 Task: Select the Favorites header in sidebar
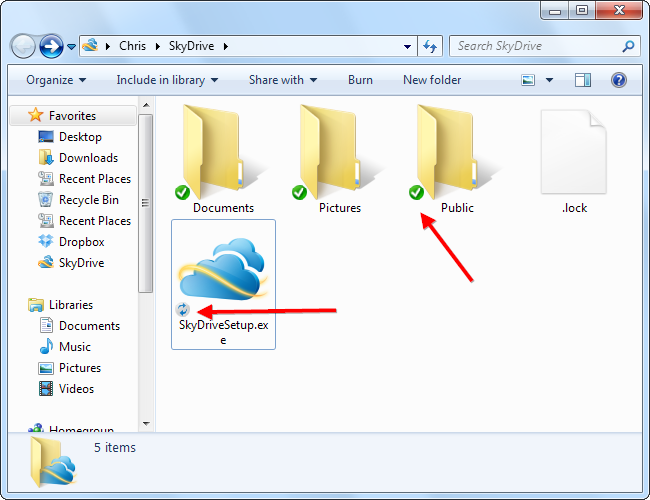[x=73, y=115]
